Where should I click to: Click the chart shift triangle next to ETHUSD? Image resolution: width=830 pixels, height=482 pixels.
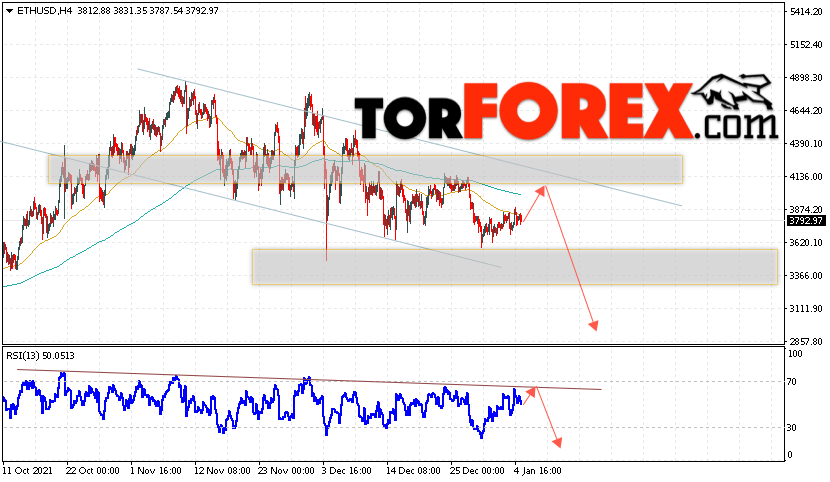click(10, 11)
